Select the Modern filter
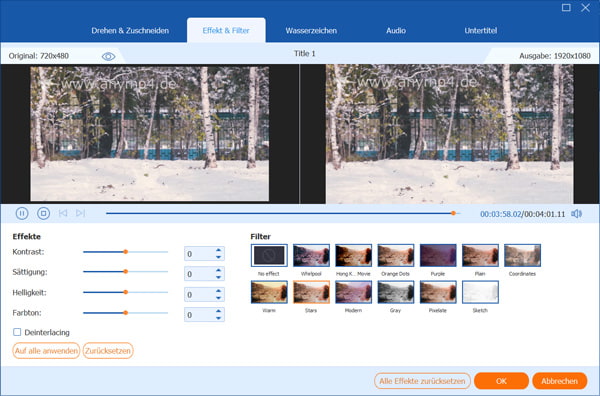 click(353, 292)
